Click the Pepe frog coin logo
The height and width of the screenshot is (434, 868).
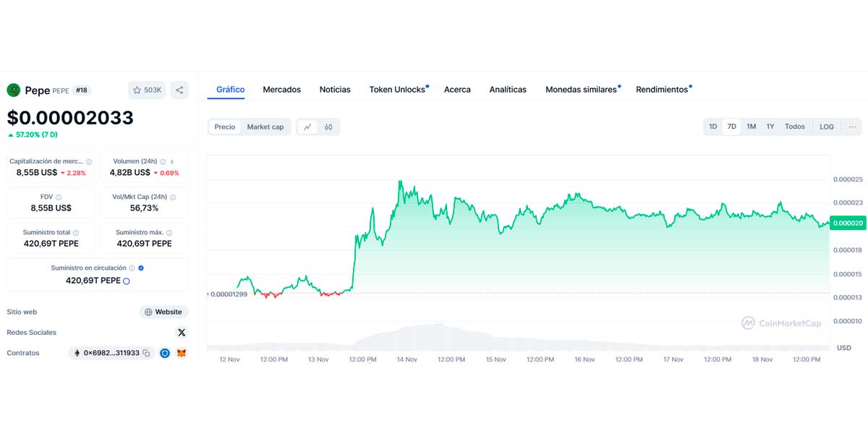pos(14,90)
